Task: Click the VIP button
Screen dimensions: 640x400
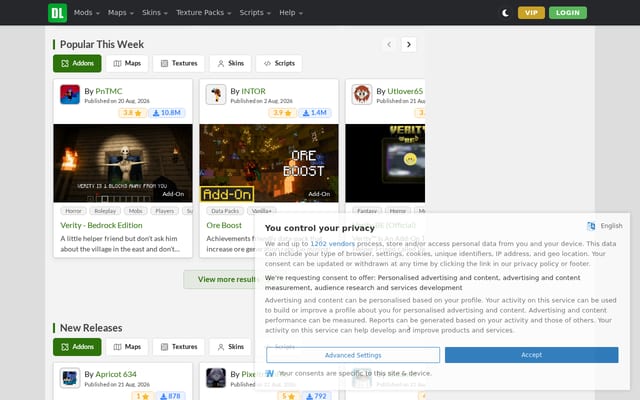Action: 531,13
